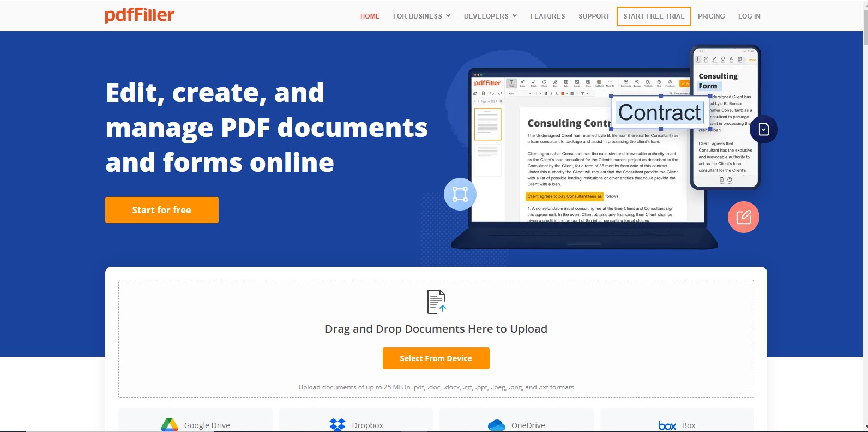Open the HOME menu item
The image size is (868, 432).
pyautogui.click(x=370, y=16)
